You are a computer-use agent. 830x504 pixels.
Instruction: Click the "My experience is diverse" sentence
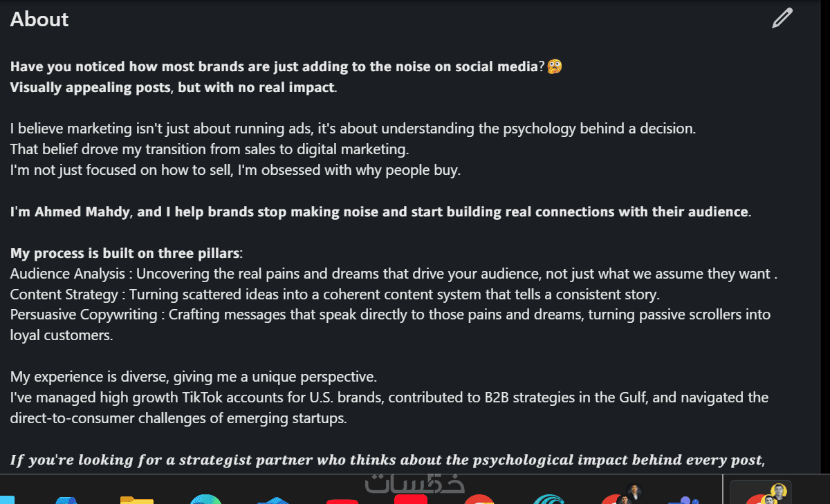tap(193, 377)
